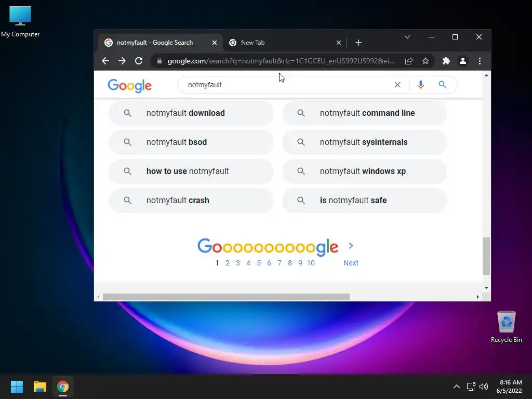The image size is (532, 399).
Task: Search for notmyfault command line
Action: [x=365, y=113]
